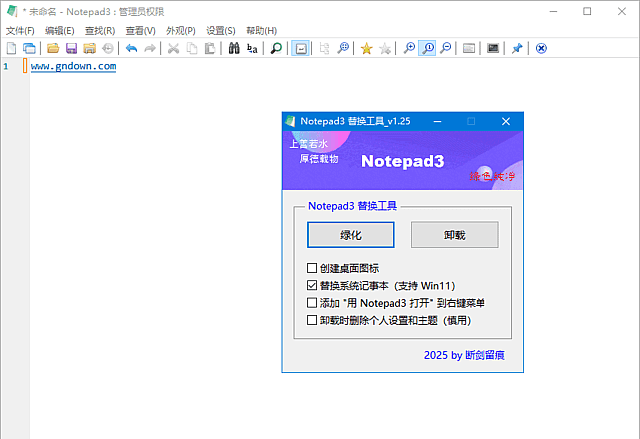Open a new window via stacked-windows icon
The image size is (640, 439).
coord(29,49)
